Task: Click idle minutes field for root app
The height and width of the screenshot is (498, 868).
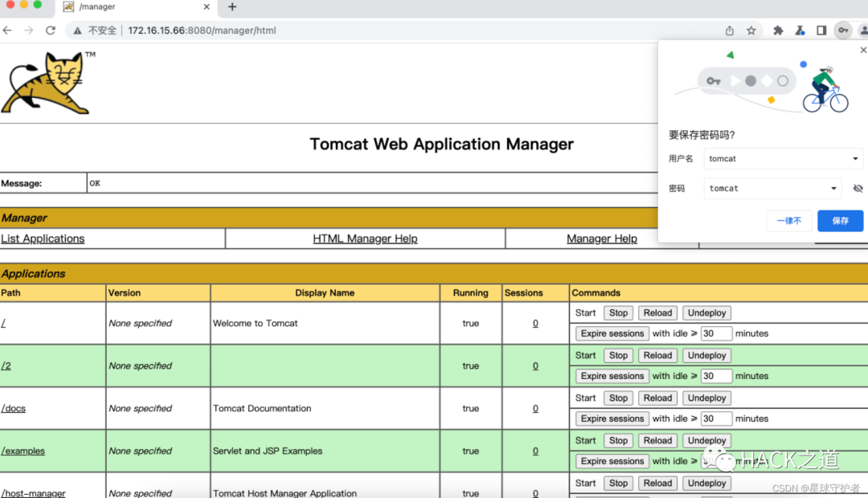Action: (x=716, y=333)
